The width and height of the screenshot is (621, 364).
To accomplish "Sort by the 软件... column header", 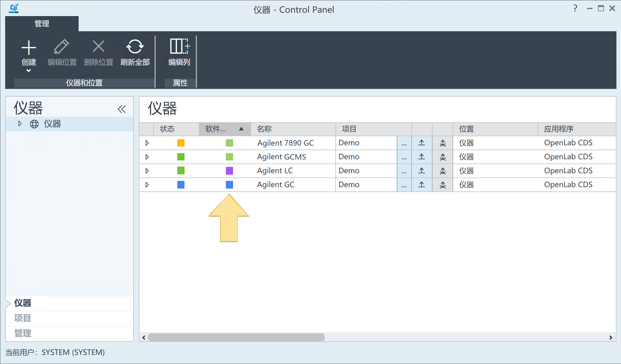I will pyautogui.click(x=225, y=129).
